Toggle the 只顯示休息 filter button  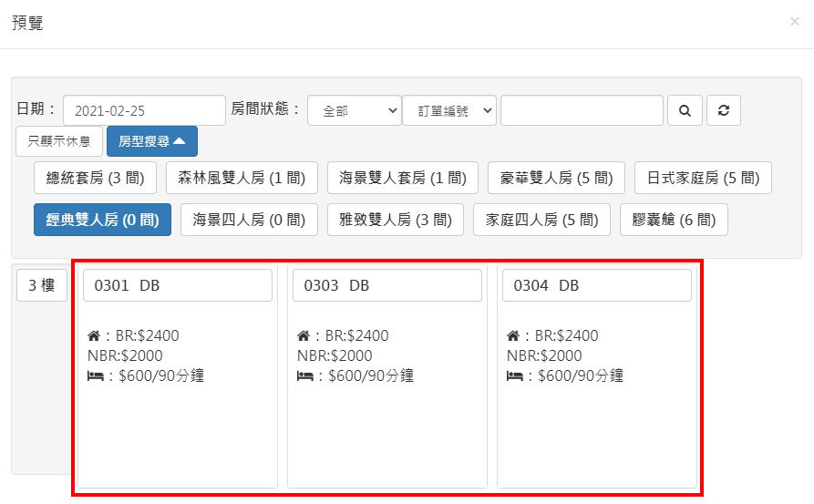[58, 141]
